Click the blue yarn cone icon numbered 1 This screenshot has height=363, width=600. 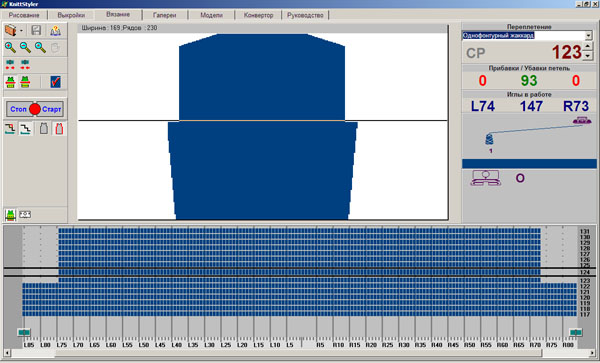(x=489, y=139)
